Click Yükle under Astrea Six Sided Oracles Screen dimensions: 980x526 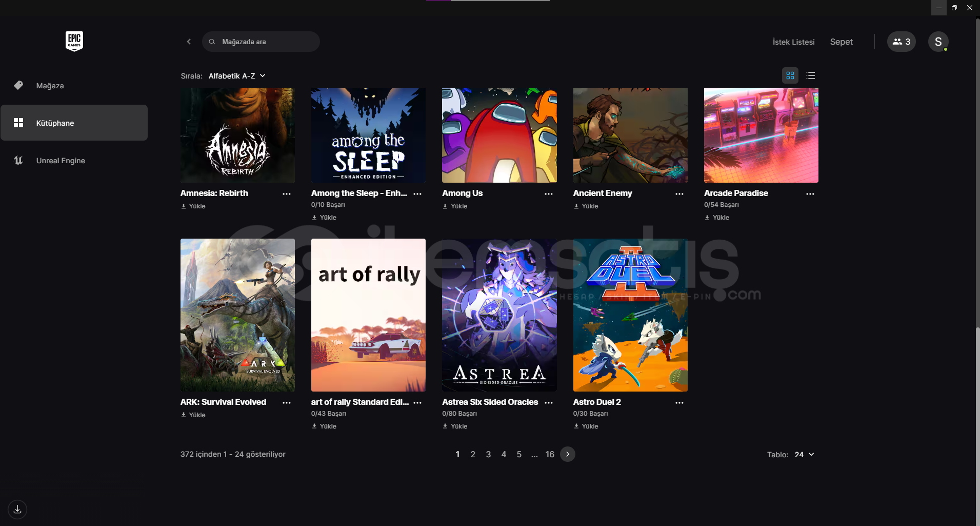(x=455, y=426)
